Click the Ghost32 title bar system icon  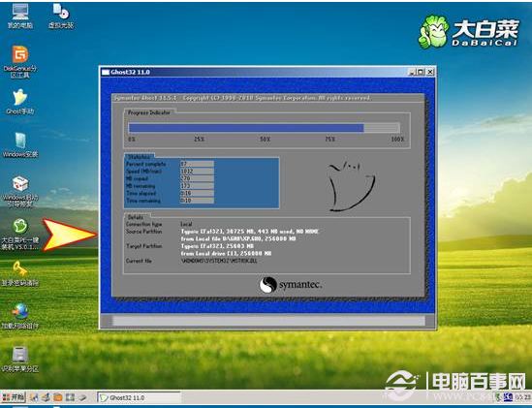106,72
